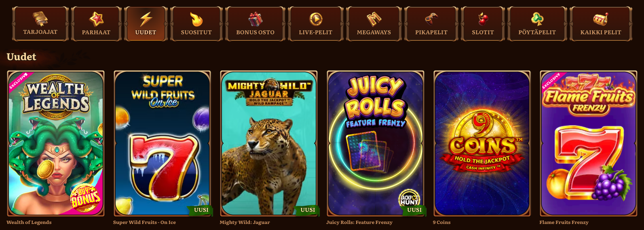Image resolution: width=644 pixels, height=230 pixels.
Task: Launch the Wealth of Legends game thumbnail
Action: coord(56,144)
